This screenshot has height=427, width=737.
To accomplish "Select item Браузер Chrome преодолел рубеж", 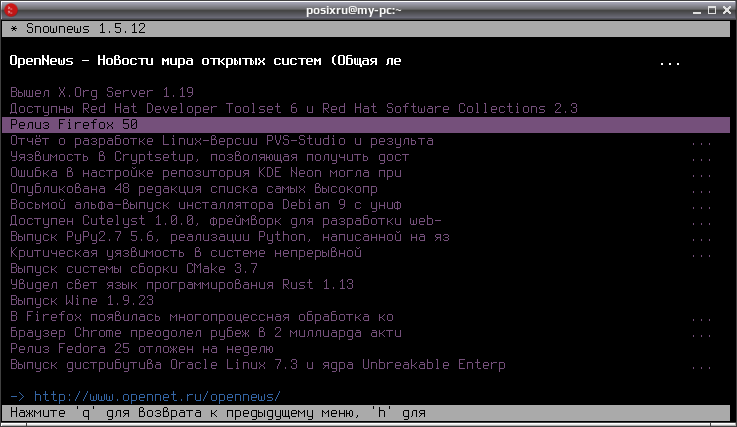I will 206,332.
